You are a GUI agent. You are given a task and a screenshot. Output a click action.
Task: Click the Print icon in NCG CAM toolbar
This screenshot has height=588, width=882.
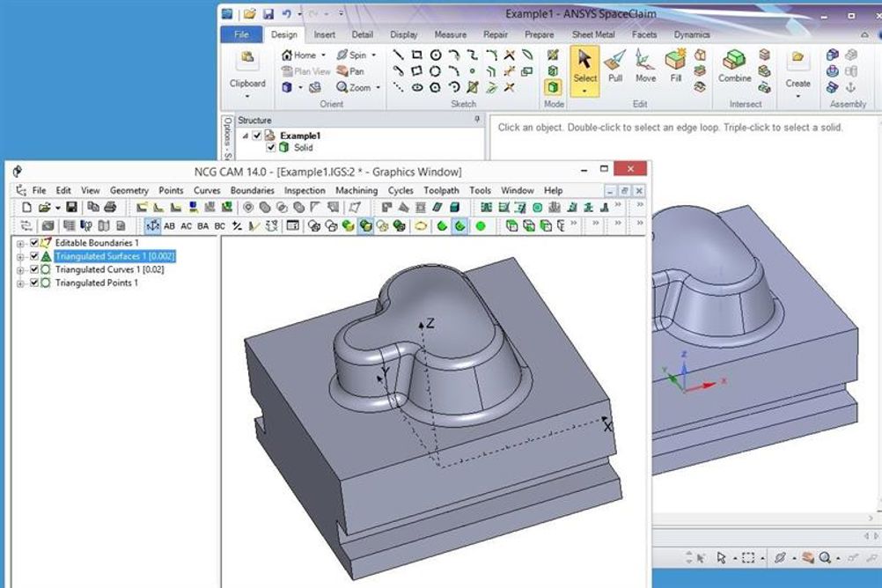point(110,208)
